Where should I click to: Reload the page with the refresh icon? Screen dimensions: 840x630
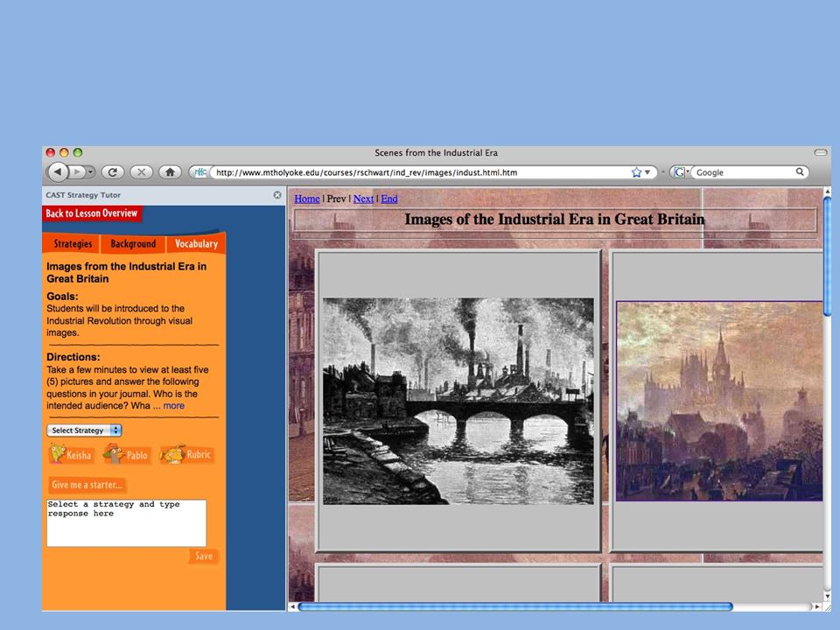click(x=113, y=172)
